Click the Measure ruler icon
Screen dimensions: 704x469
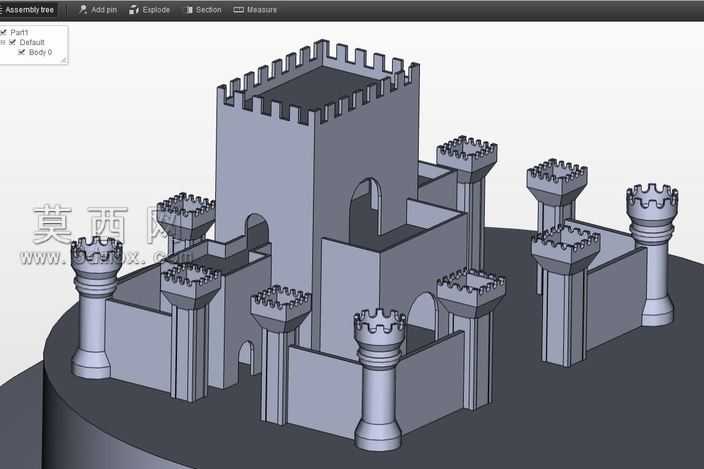coord(238,9)
